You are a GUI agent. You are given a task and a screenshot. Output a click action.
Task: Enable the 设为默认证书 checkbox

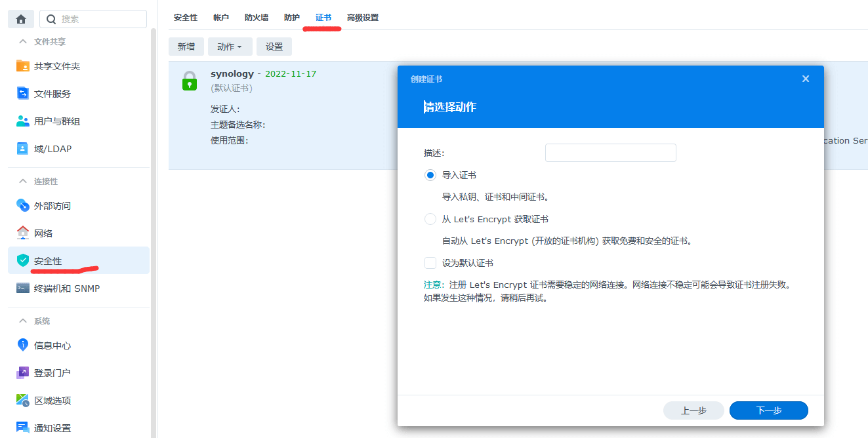click(430, 263)
